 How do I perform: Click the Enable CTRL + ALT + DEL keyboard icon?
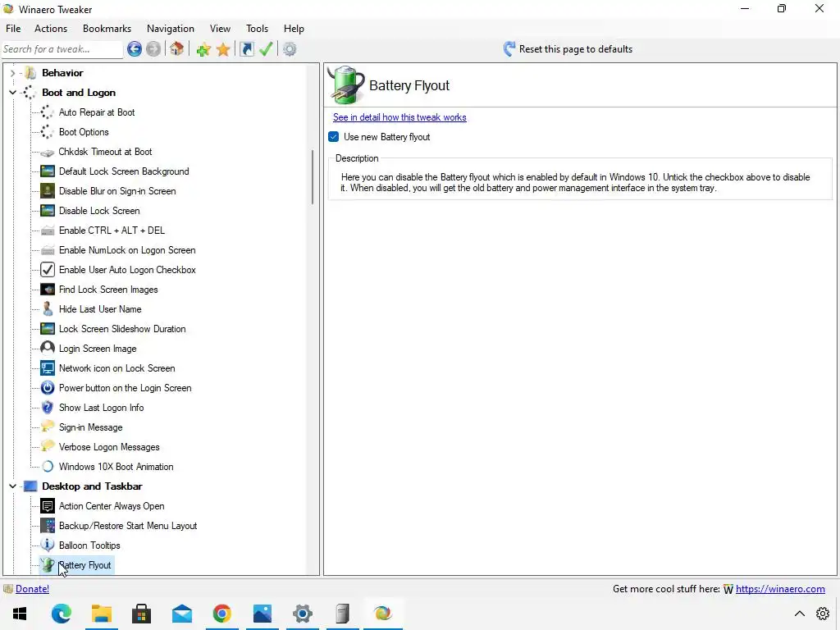coord(47,231)
